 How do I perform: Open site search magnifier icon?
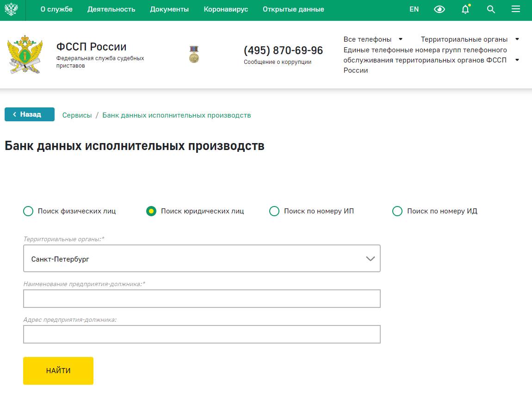coord(491,9)
